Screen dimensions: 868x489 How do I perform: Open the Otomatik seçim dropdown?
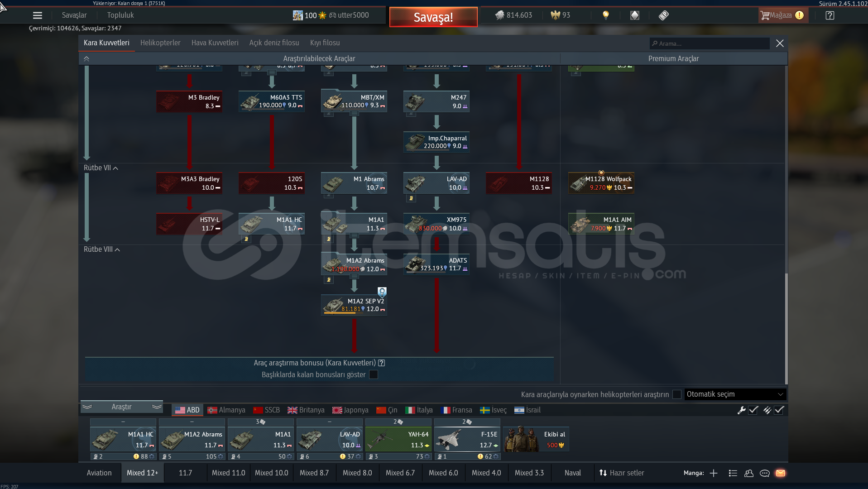click(735, 394)
